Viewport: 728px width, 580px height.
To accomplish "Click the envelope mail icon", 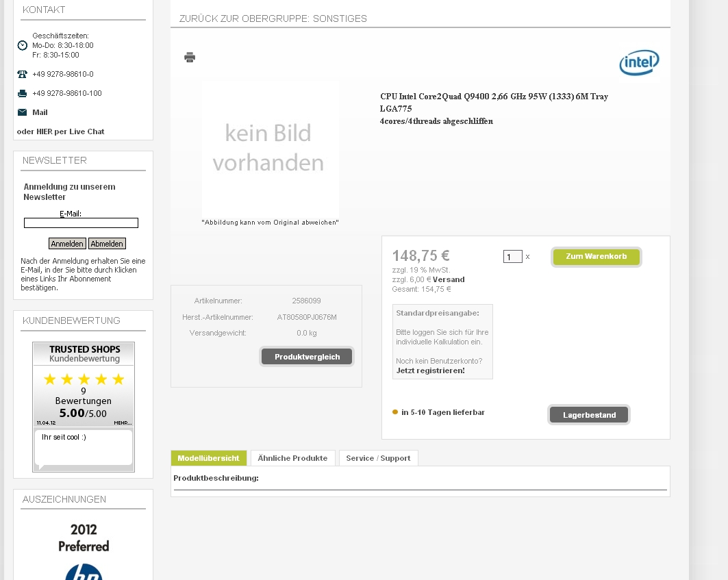I will coord(23,112).
